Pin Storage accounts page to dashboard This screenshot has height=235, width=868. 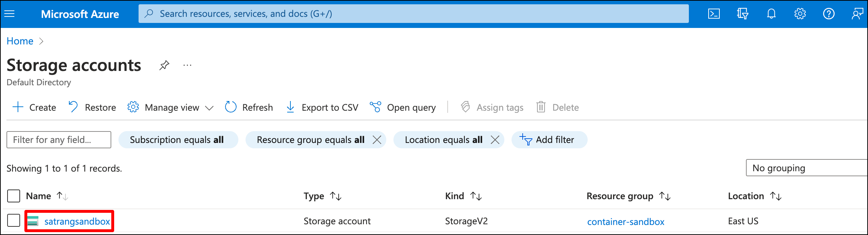coord(164,65)
